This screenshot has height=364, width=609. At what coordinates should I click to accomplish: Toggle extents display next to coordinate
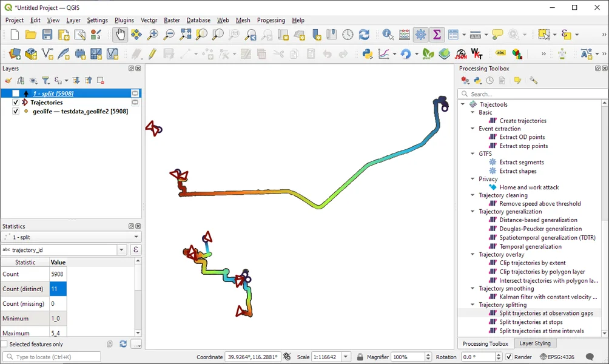(287, 357)
